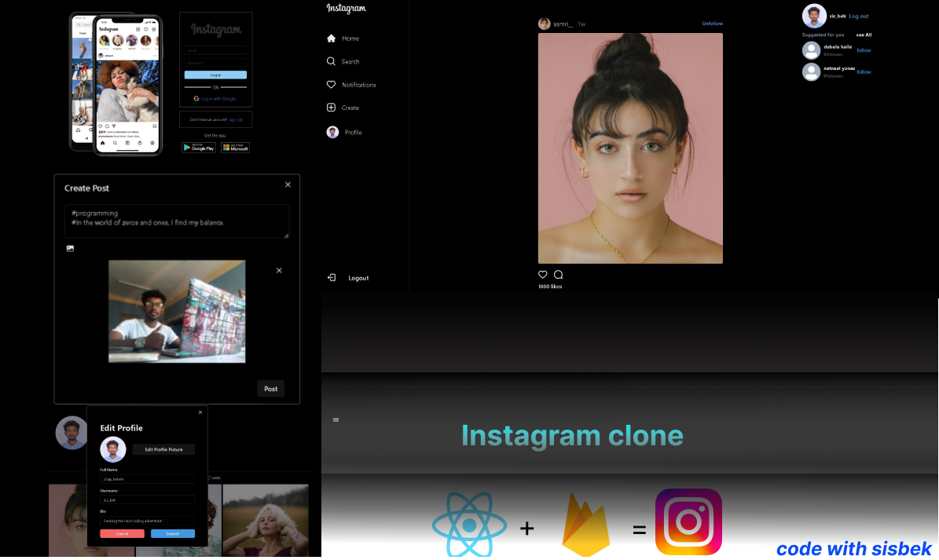Click samri_'s small avatar above the post
The height and width of the screenshot is (560, 939).
pos(545,24)
